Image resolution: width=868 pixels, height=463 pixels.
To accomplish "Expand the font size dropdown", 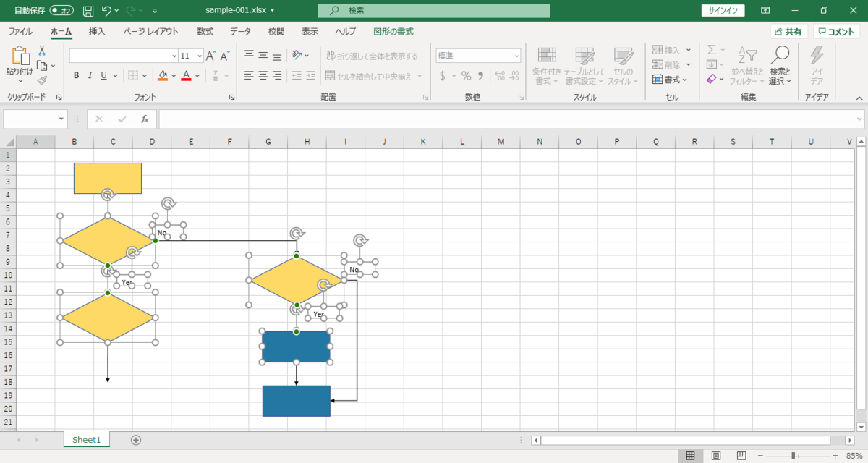I will tap(200, 55).
